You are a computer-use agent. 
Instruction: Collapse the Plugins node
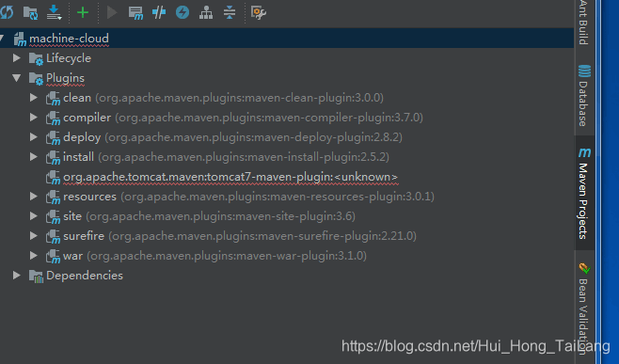[x=17, y=78]
